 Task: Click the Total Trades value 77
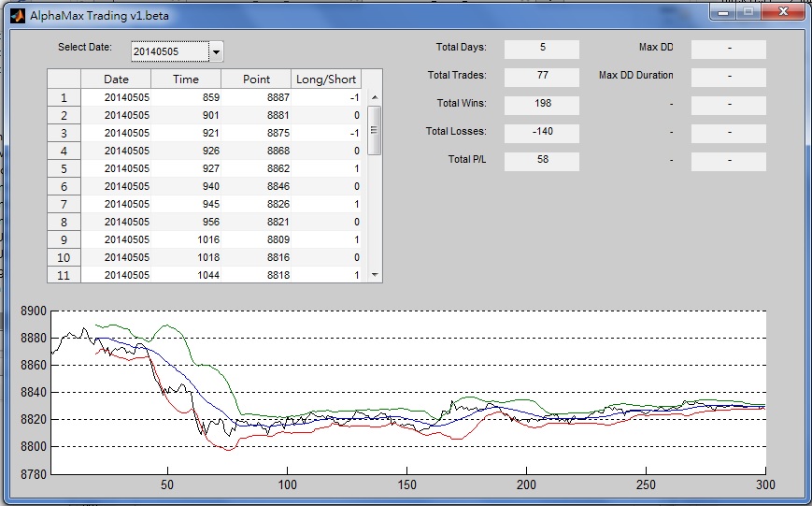(x=542, y=78)
